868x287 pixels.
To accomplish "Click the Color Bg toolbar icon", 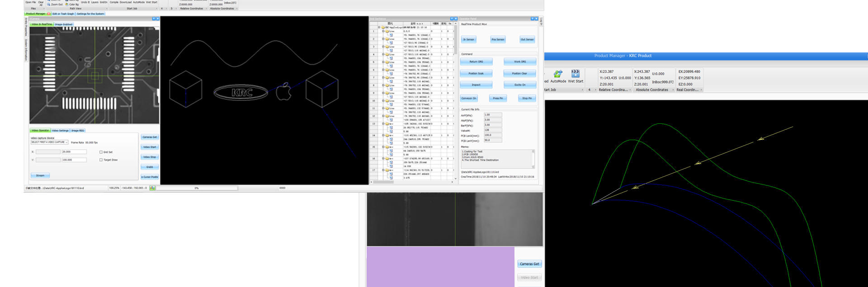I will pos(67,5).
